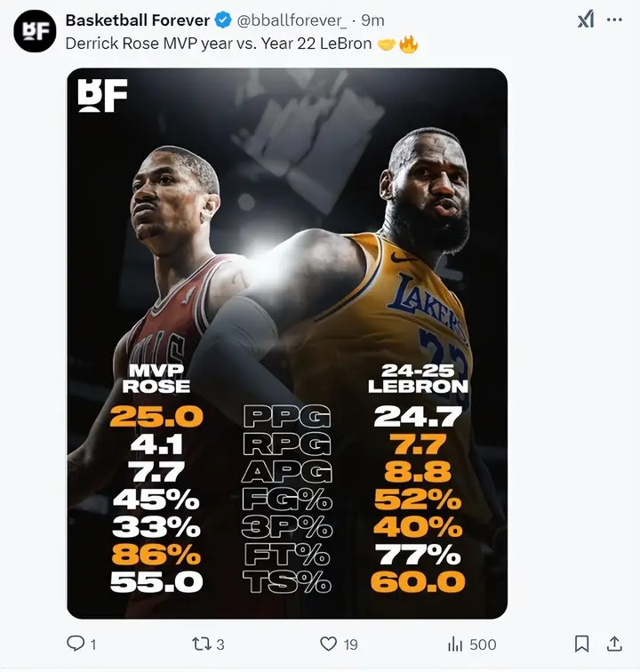The image size is (640, 672).
Task: Like the post with heart icon
Action: tap(329, 644)
